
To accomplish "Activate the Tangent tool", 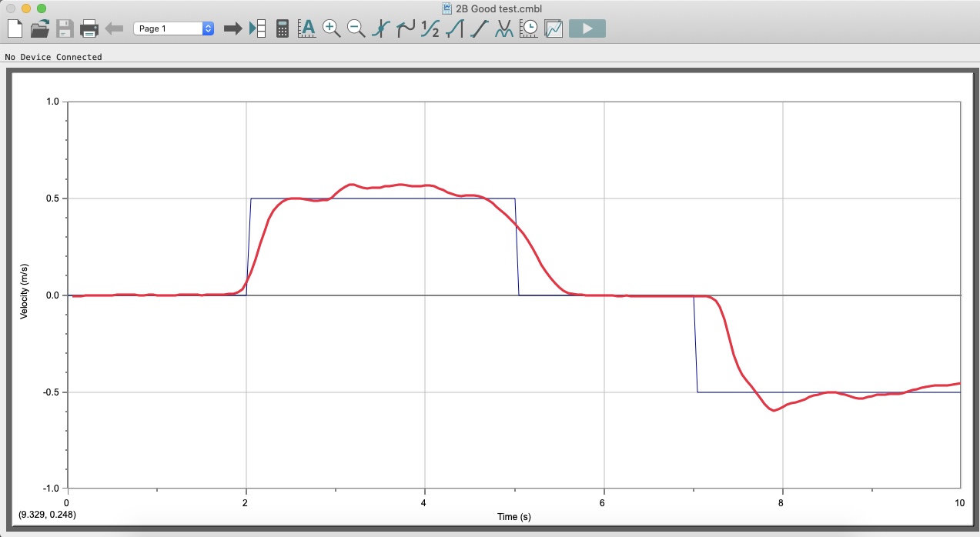I will pos(406,29).
